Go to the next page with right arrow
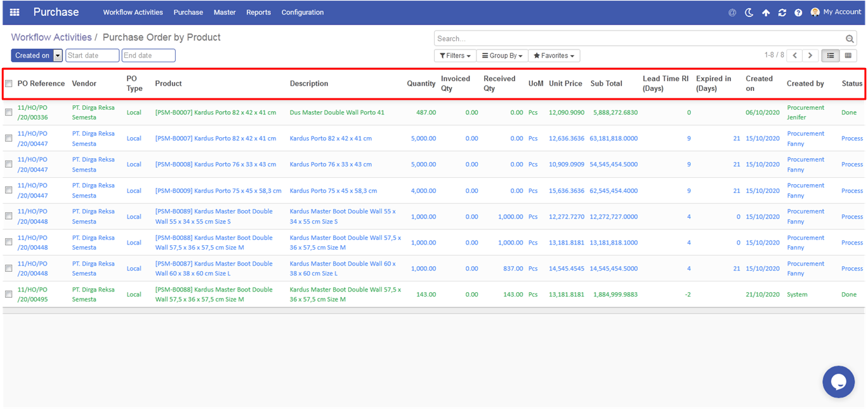The image size is (868, 409). coord(810,56)
